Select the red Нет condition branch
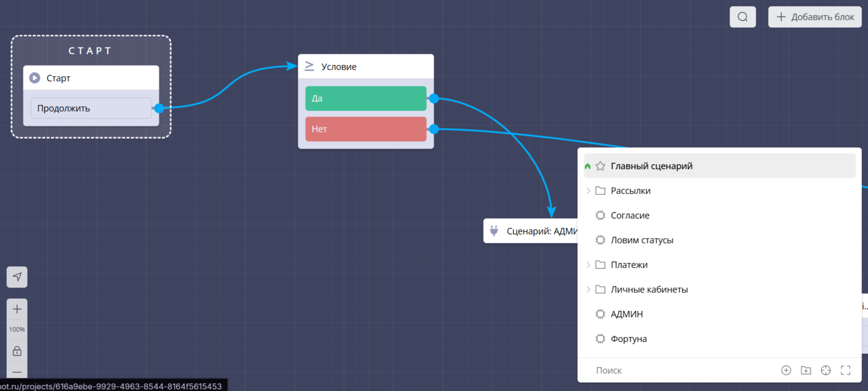This screenshot has height=391, width=868. 365,129
